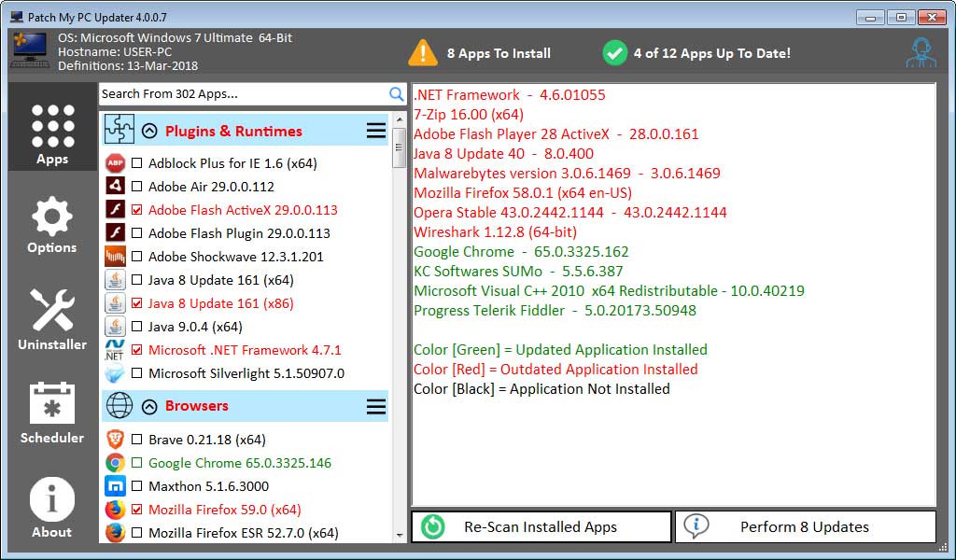Open the Scheduler section
956x560 pixels.
(x=52, y=413)
